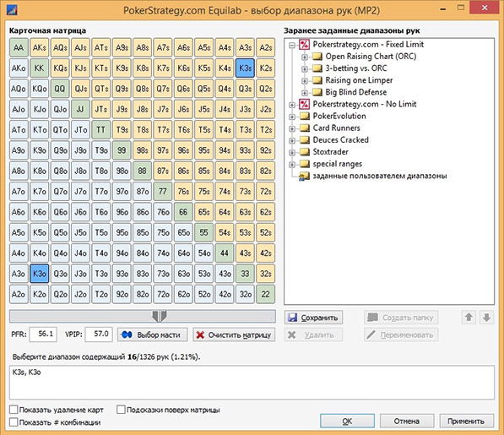Click 'Выбор масти' suit selection button
The width and height of the screenshot is (504, 435).
(152, 335)
